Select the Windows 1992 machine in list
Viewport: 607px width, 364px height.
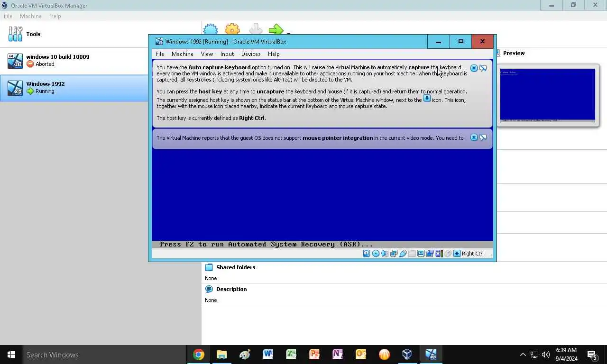[x=74, y=88]
